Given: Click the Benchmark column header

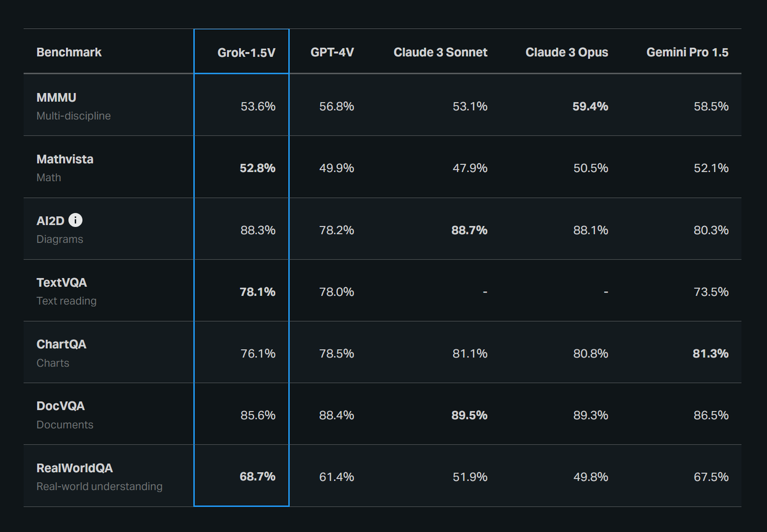Looking at the screenshot, I should pos(69,52).
